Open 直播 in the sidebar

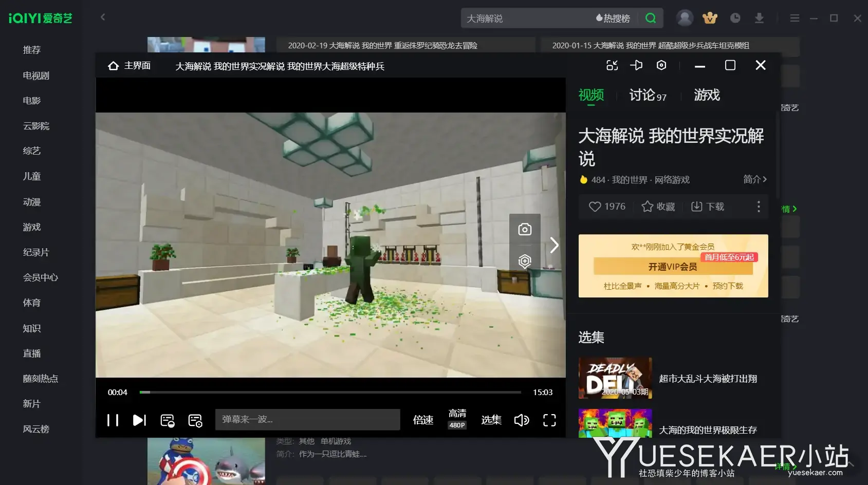(32, 353)
